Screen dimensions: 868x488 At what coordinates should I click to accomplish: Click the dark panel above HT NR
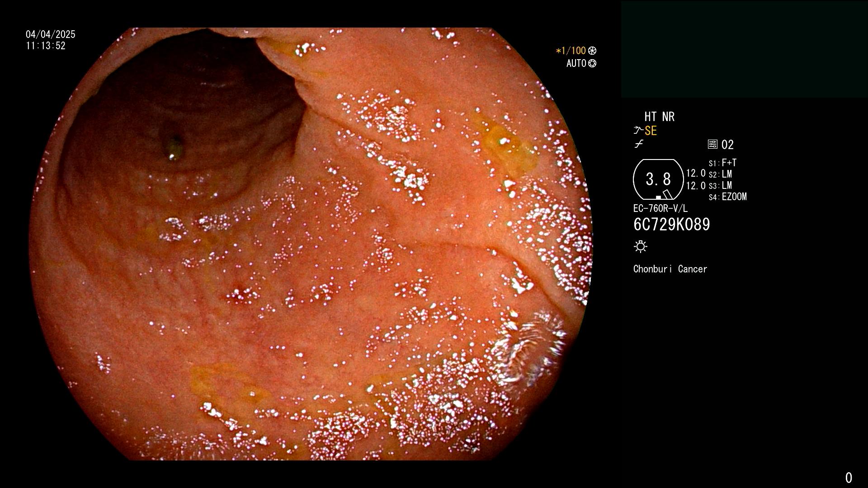[744, 49]
